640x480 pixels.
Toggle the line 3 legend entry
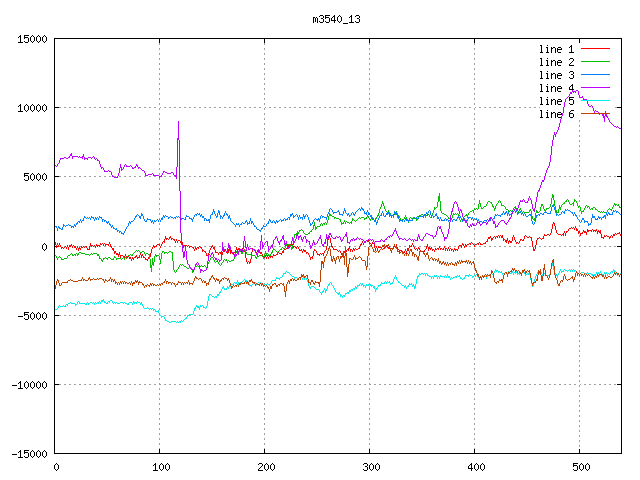tap(556, 75)
